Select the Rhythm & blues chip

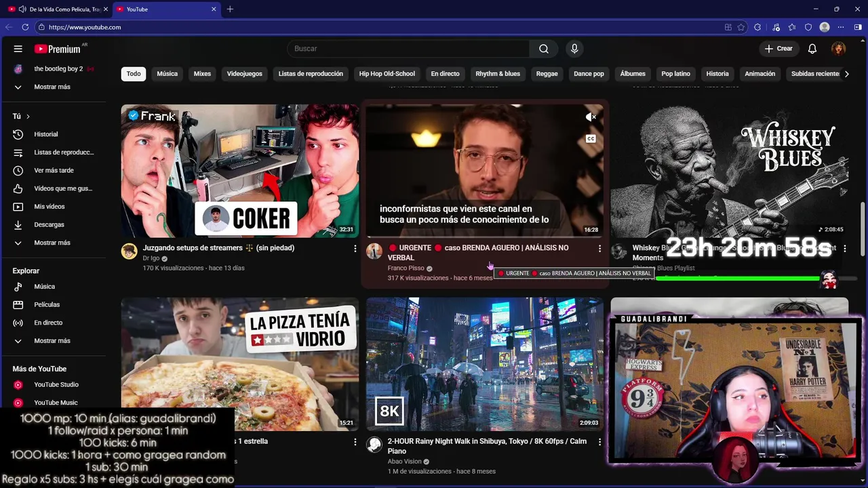point(498,74)
